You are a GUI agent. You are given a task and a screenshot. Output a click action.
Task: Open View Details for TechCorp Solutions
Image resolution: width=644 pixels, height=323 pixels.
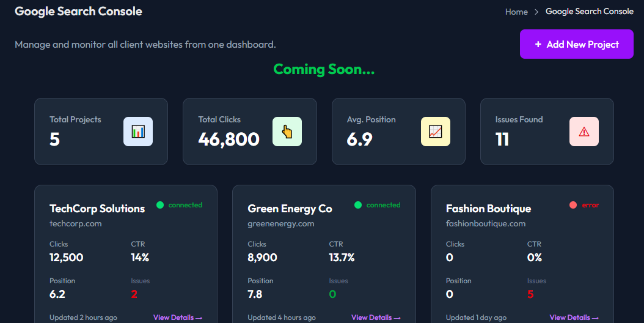[177, 317]
